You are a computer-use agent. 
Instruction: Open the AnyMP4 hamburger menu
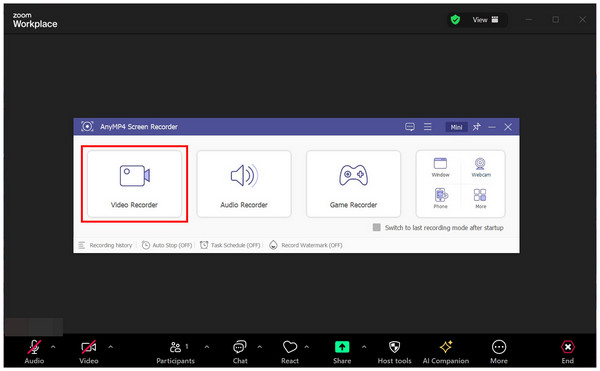click(x=428, y=127)
